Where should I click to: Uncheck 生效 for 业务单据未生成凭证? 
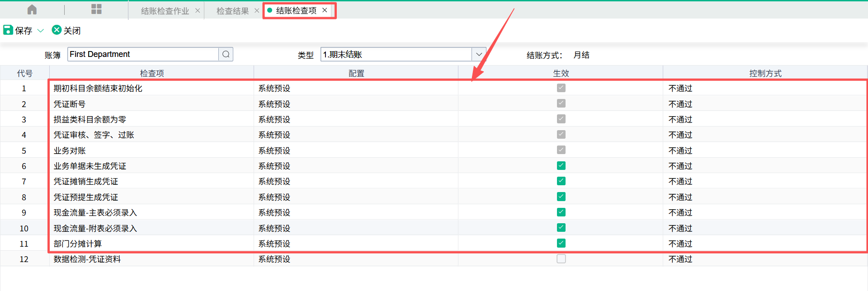pos(561,166)
